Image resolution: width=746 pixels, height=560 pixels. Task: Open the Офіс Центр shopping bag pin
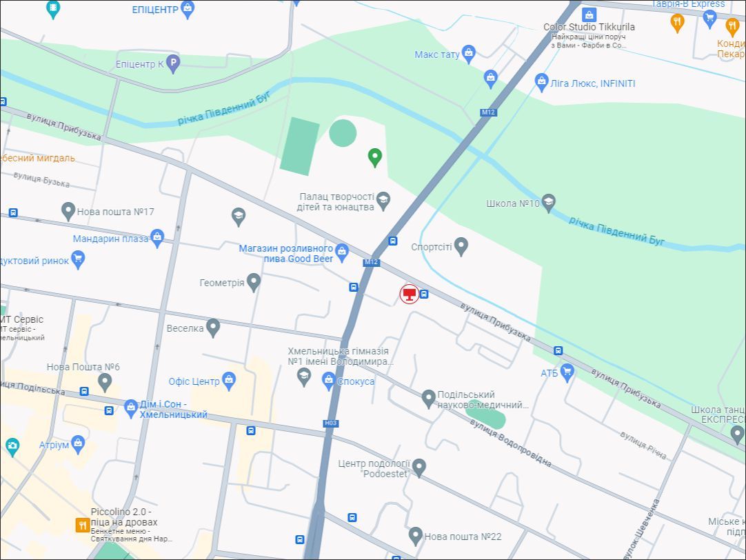coord(230,381)
